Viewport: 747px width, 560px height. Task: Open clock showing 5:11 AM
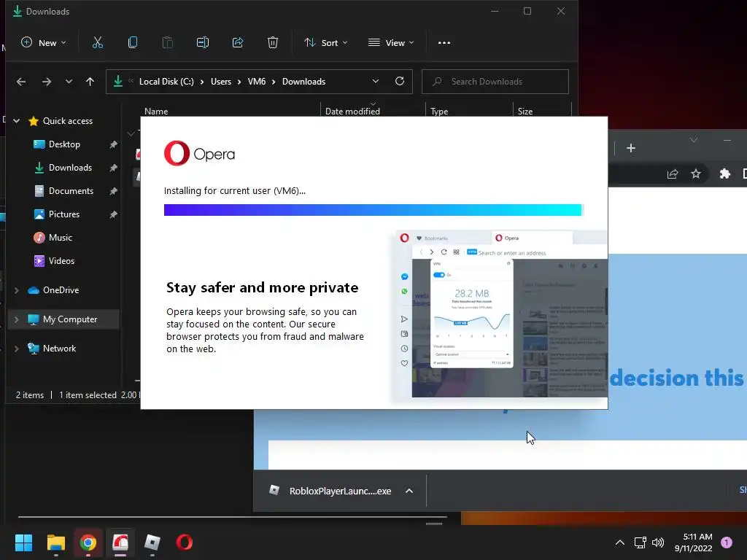(693, 542)
